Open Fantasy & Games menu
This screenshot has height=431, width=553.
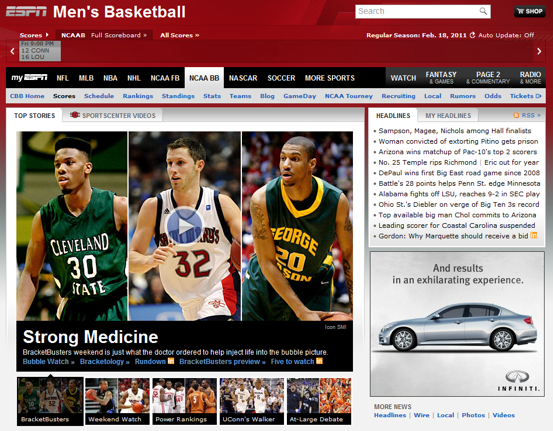(441, 78)
